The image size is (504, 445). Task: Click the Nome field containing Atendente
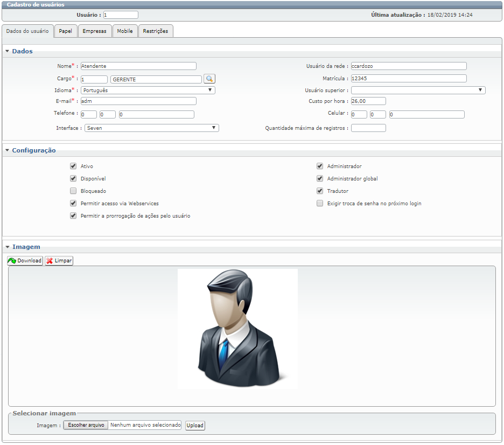tap(138, 66)
